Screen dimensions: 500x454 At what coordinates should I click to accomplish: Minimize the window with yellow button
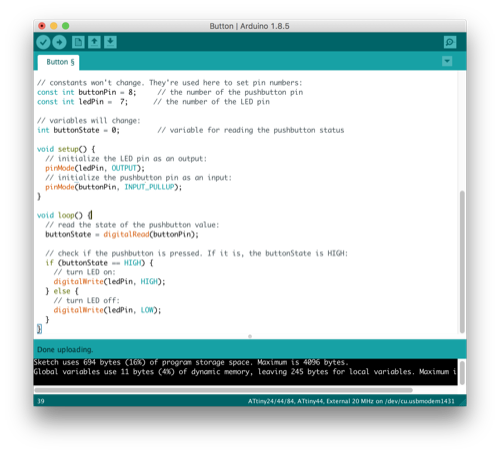(x=54, y=26)
